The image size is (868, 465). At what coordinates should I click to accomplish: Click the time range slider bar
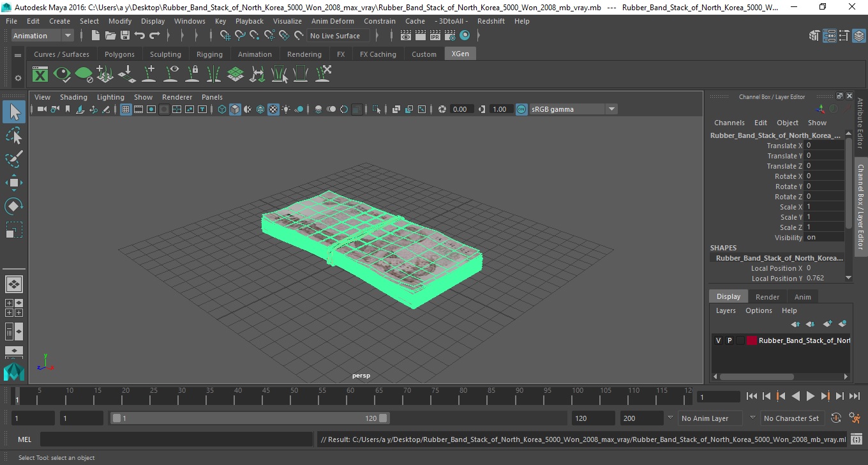pyautogui.click(x=250, y=418)
